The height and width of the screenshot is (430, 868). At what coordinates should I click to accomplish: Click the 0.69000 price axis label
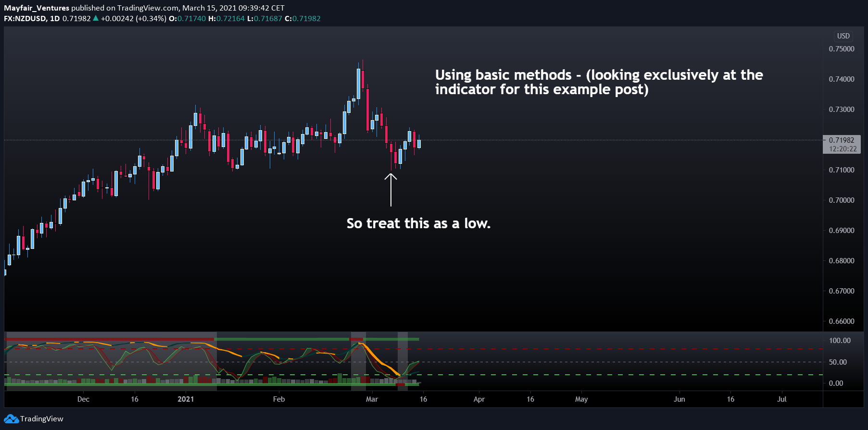click(842, 231)
